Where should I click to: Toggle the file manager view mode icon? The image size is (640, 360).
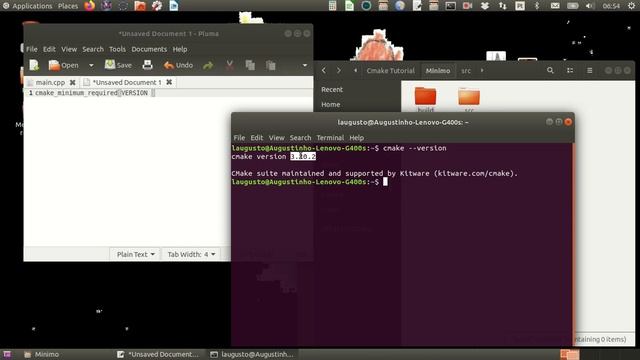[570, 70]
